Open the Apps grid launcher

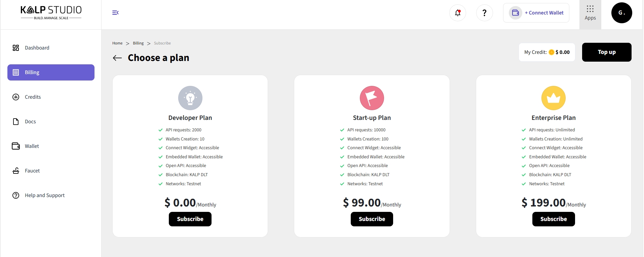[x=590, y=13]
